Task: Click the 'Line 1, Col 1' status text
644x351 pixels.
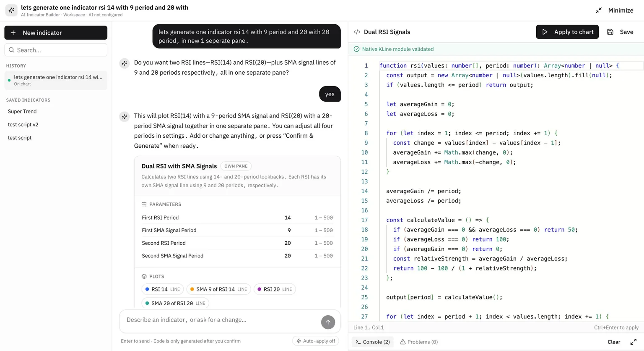Action: [x=369, y=327]
